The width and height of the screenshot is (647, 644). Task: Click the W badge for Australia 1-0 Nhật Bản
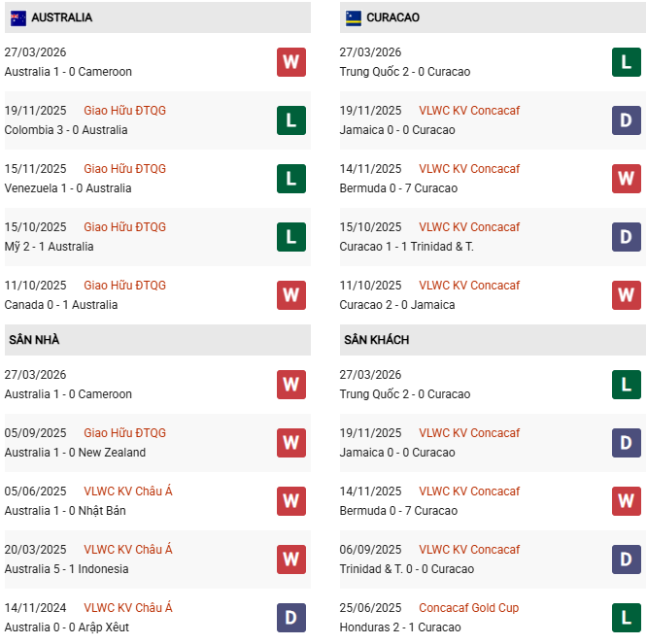click(x=291, y=501)
